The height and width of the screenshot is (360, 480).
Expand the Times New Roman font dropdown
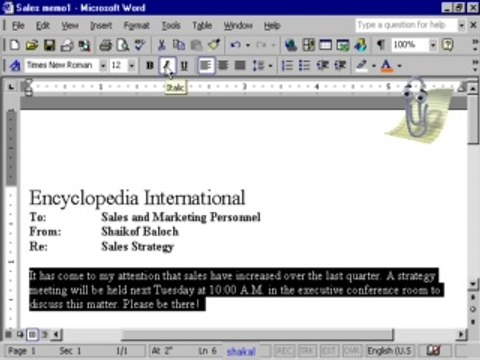coord(103,65)
